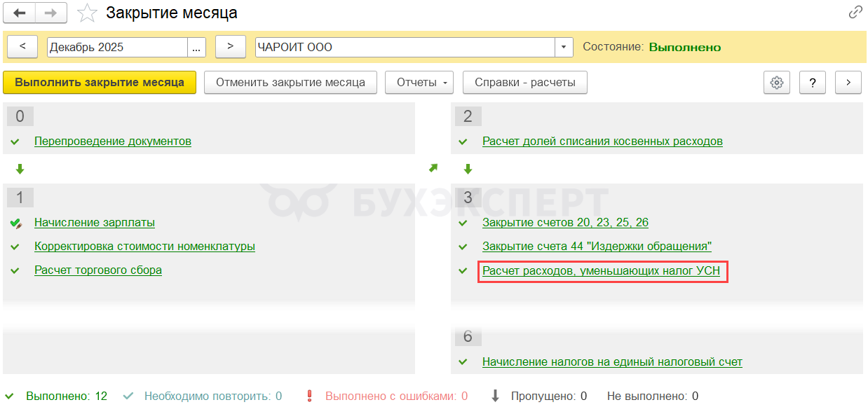The image size is (868, 407).
Task: Open Расчет расходов, уменьшающих налог УСН
Action: [601, 271]
